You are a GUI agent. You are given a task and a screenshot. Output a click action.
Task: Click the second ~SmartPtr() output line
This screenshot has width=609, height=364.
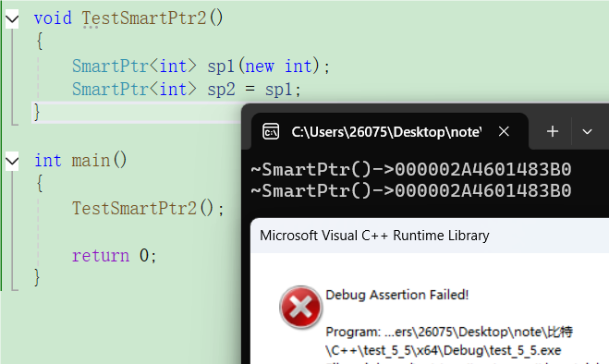411,190
